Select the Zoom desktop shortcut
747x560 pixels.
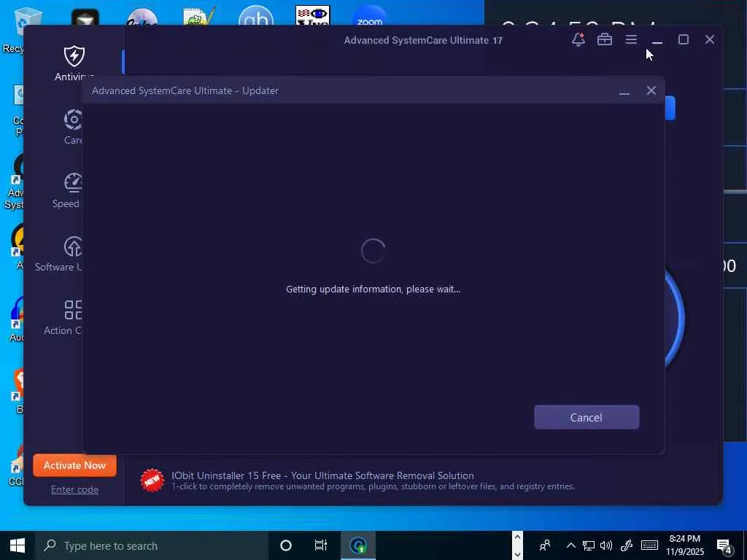(370, 16)
